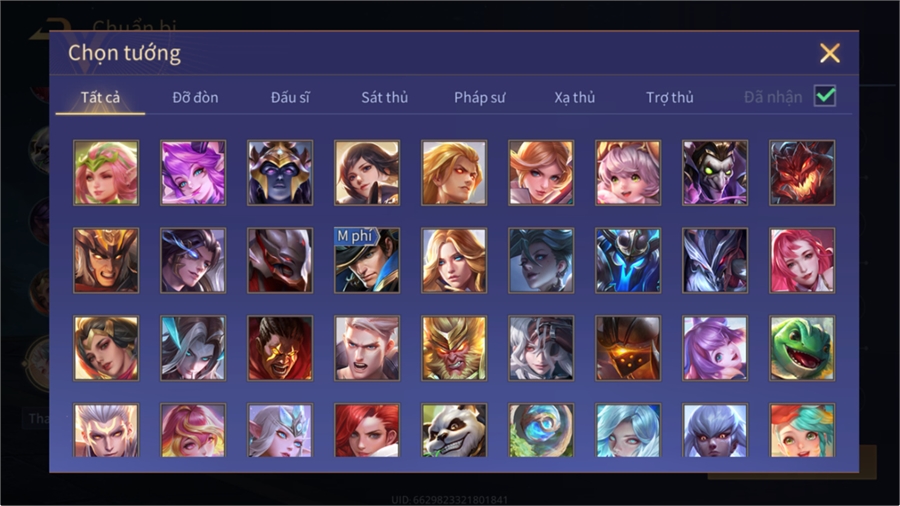Choose the golden monkey king hero

[453, 348]
